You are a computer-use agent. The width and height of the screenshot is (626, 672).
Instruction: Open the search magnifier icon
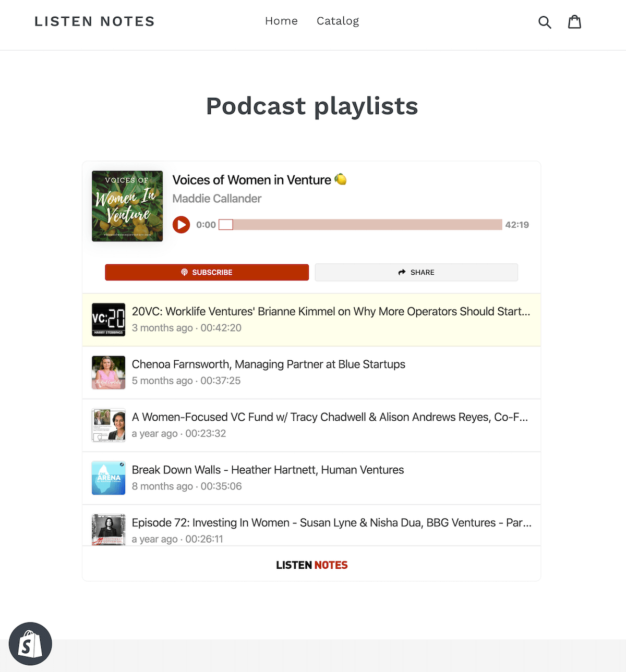tap(545, 22)
